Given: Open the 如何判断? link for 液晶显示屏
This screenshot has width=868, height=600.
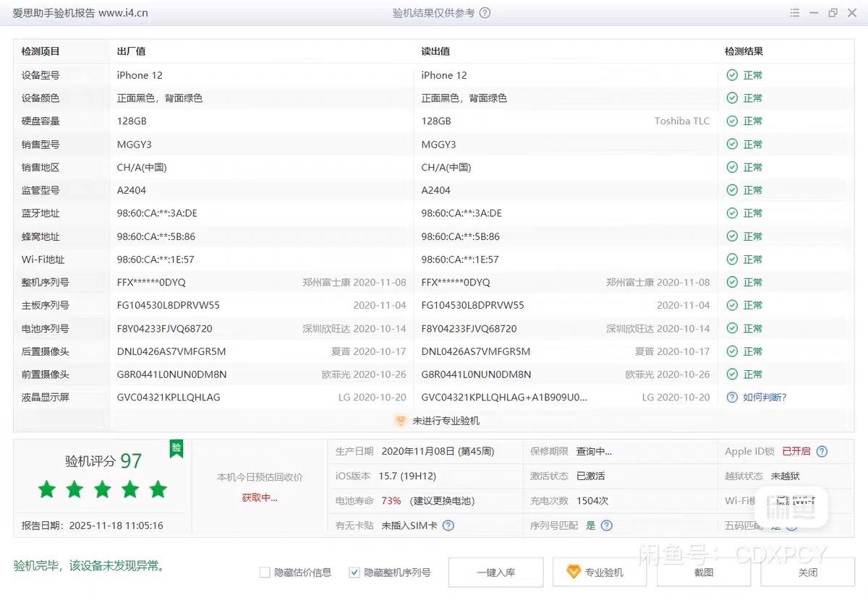Looking at the screenshot, I should tap(765, 398).
